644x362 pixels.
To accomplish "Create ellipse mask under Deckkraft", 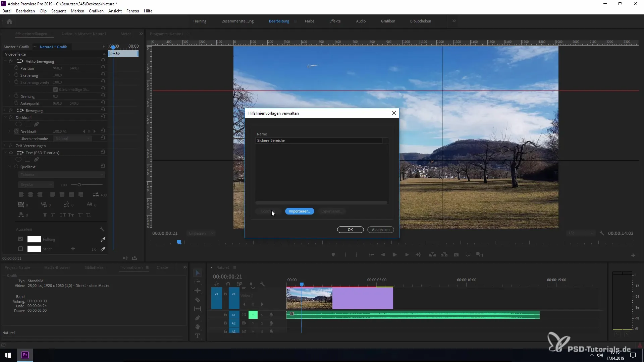I will [x=18, y=124].
